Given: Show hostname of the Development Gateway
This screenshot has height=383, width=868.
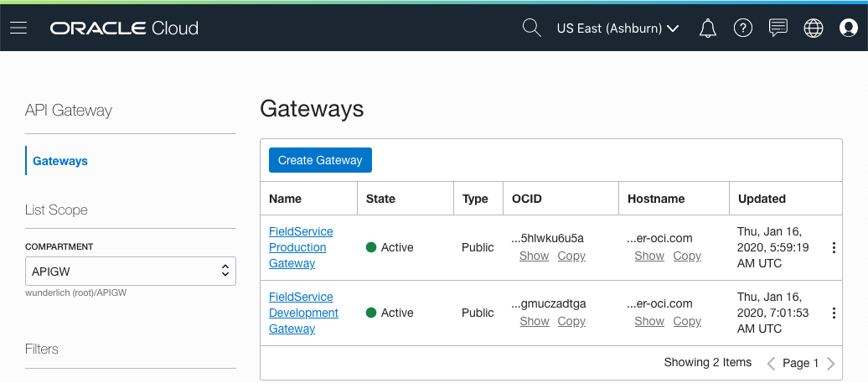Looking at the screenshot, I should 649,322.
